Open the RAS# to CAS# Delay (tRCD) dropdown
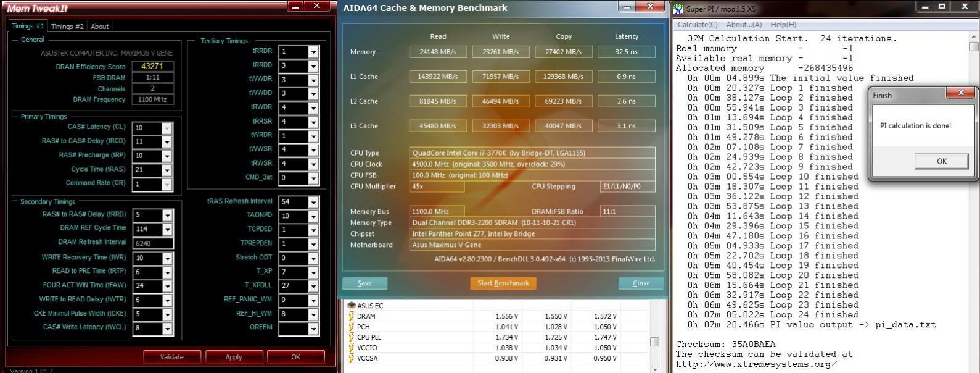Viewport: 980px width, 373px height. (x=167, y=142)
